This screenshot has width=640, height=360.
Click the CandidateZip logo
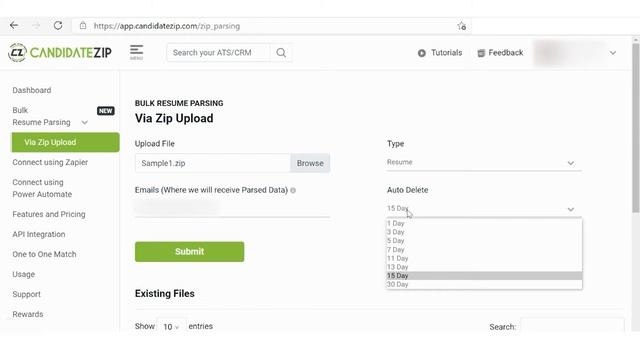[x=60, y=53]
